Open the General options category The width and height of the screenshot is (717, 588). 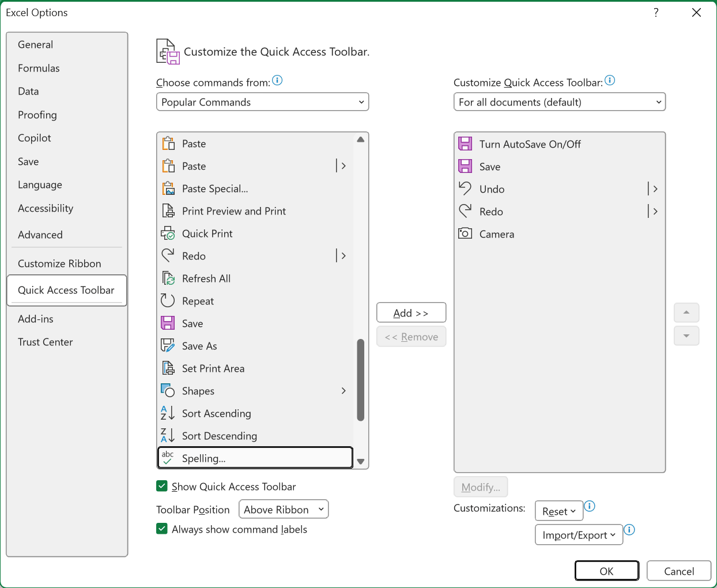coord(67,45)
